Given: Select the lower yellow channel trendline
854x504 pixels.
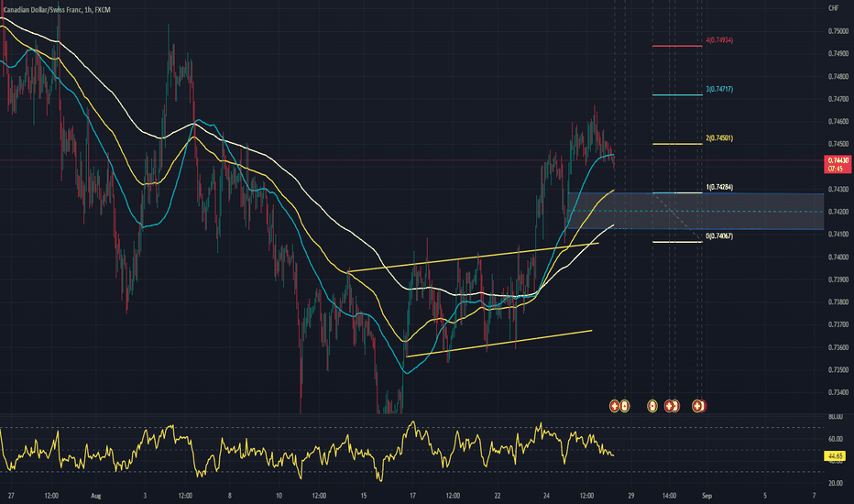Looking at the screenshot, I should 498,344.
